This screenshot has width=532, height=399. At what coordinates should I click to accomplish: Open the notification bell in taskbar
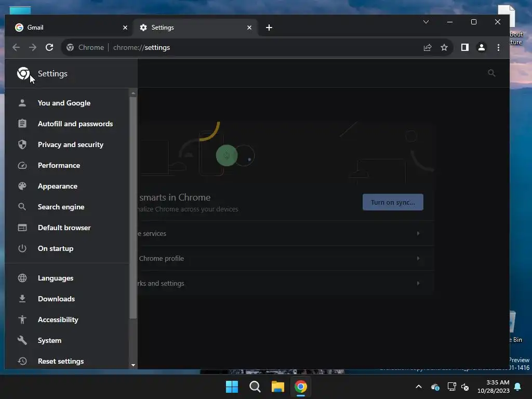point(518,387)
